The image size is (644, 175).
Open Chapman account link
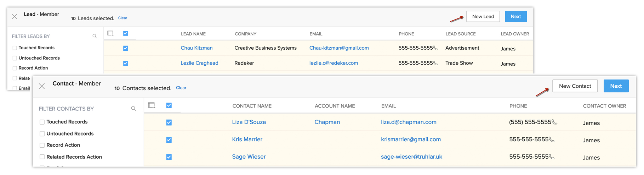pos(327,122)
